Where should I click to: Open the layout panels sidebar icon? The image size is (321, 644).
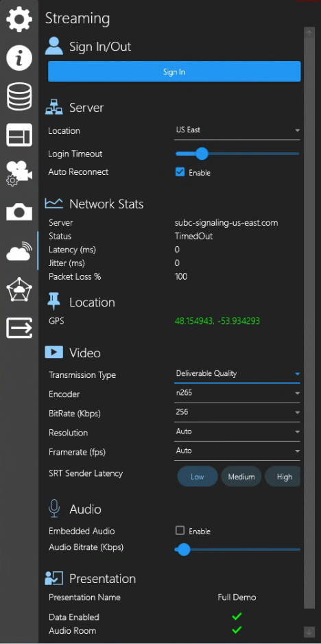19,134
